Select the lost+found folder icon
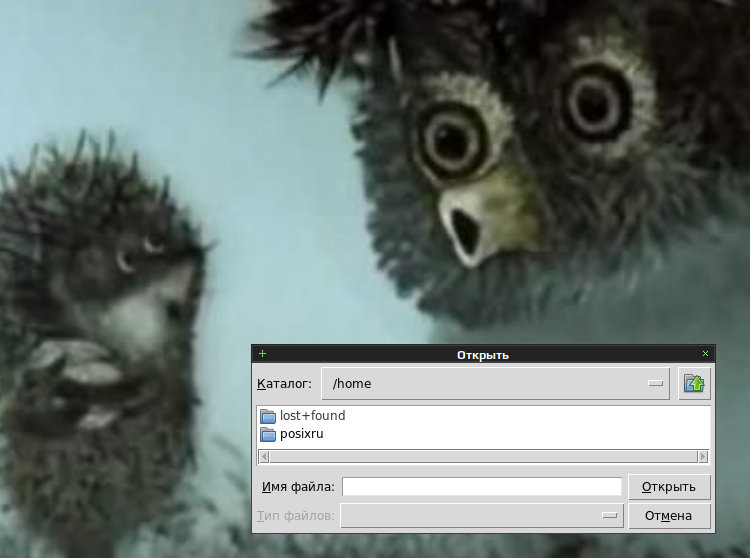Viewport: 750px width, 558px height. [x=268, y=416]
